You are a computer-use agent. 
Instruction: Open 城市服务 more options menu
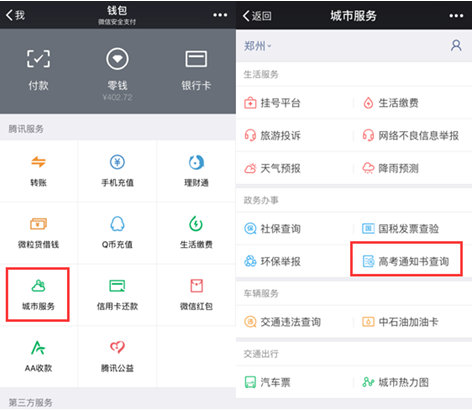click(456, 16)
